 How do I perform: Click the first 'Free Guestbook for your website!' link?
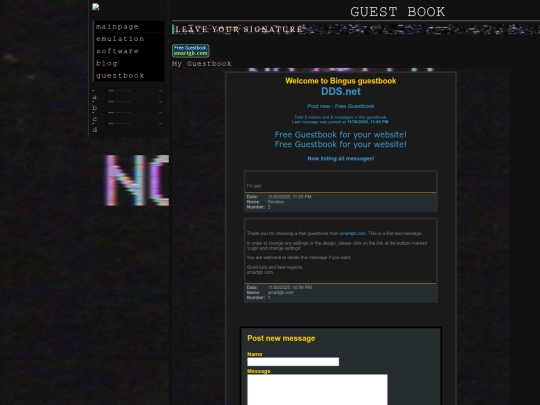click(340, 135)
